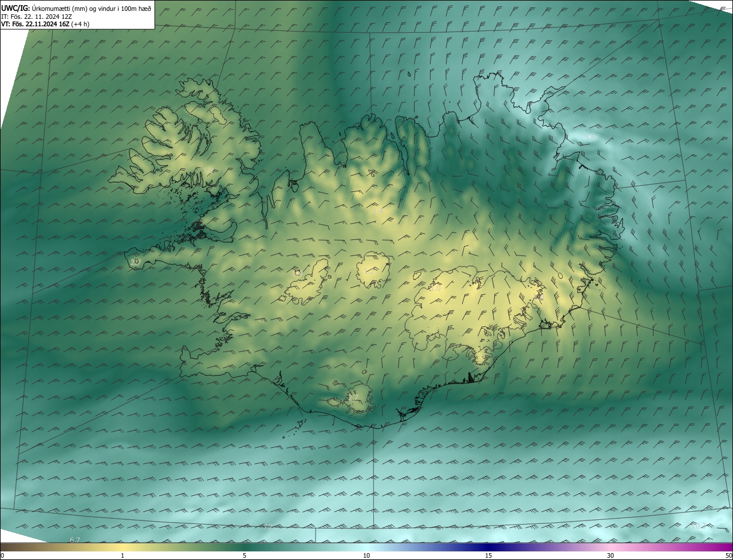Viewport: 733px width, 560px height.
Task: Click the colorbar tick label "30"
Action: point(610,555)
